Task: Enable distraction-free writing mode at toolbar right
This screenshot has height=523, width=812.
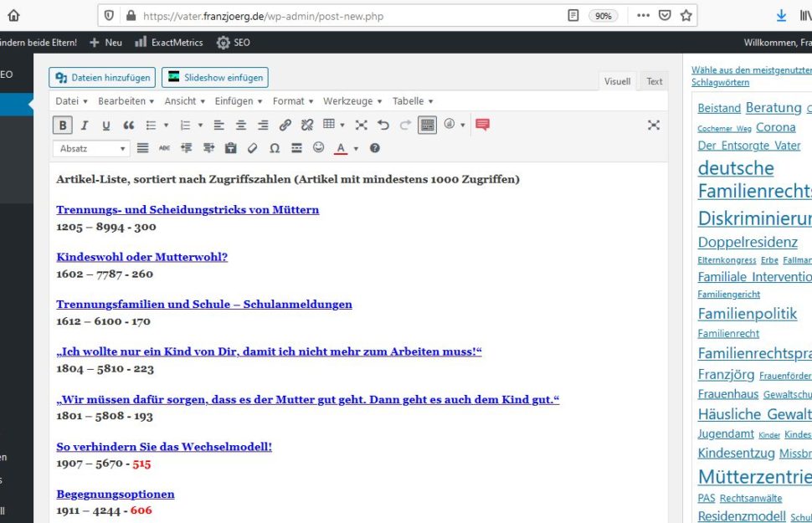Action: (x=654, y=125)
